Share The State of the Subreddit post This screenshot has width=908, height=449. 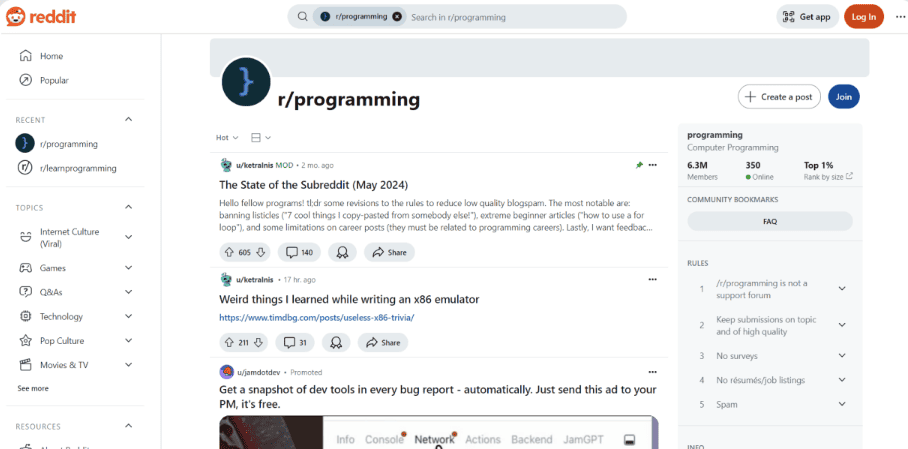(x=389, y=252)
